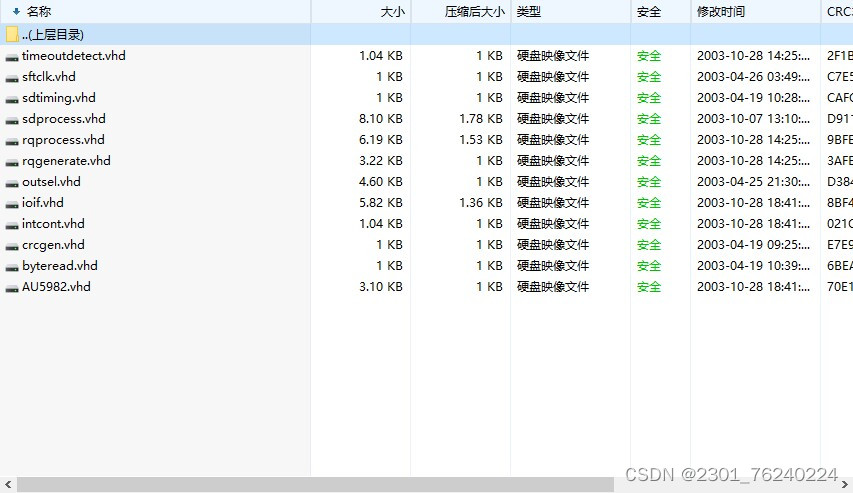Select the file rqprocess.vhd
The width and height of the screenshot is (853, 493).
pyautogui.click(x=63, y=140)
